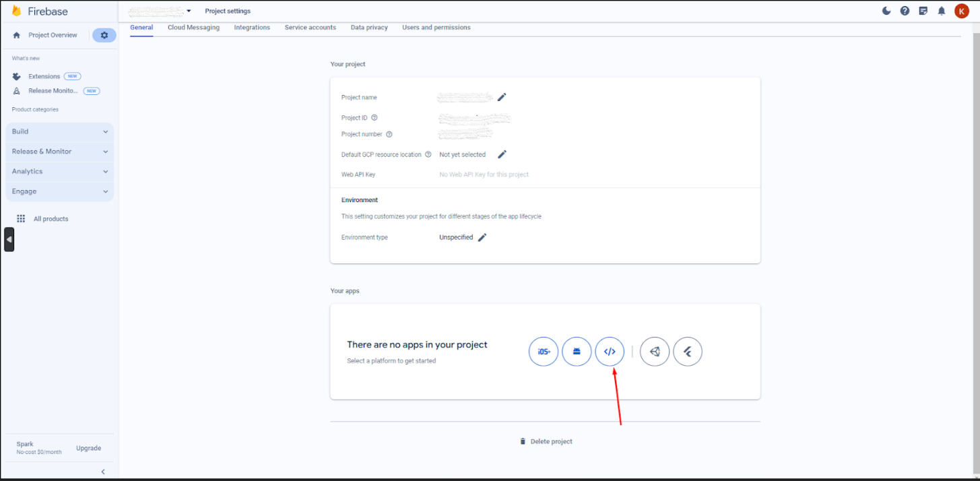The image size is (980, 481).
Task: Switch to the Cloud Messaging tab
Action: [193, 28]
